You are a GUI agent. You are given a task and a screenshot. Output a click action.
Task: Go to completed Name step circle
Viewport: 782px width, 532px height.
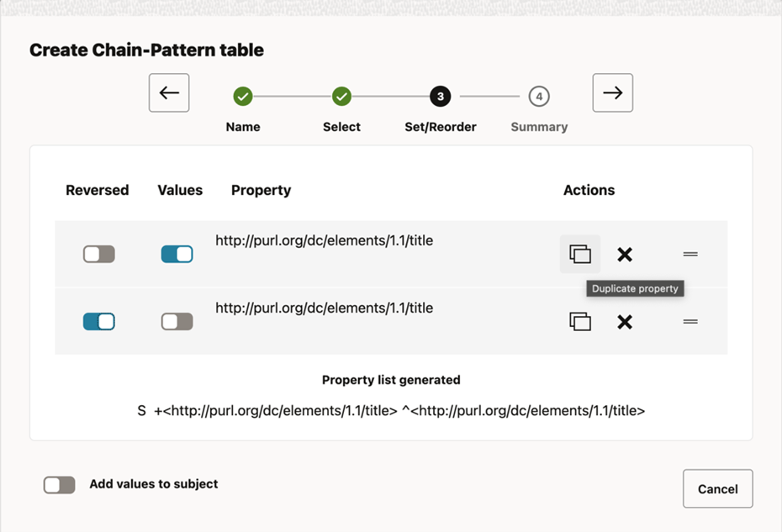point(243,97)
